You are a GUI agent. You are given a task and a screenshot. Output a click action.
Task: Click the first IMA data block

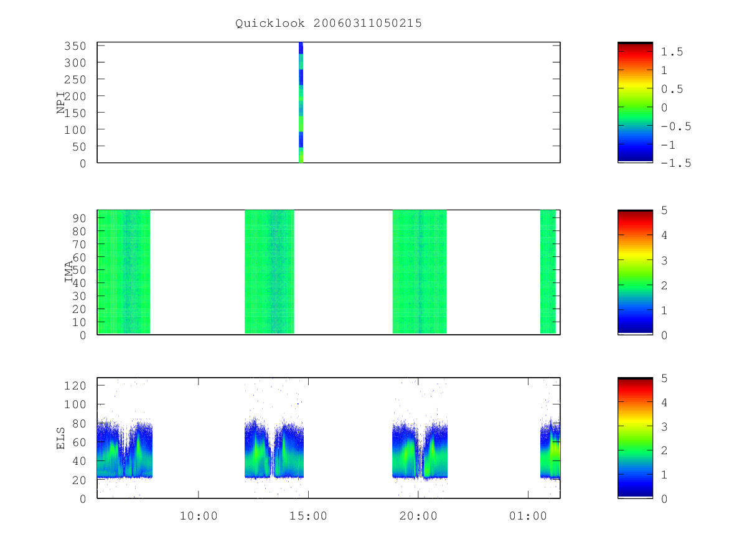pos(124,272)
